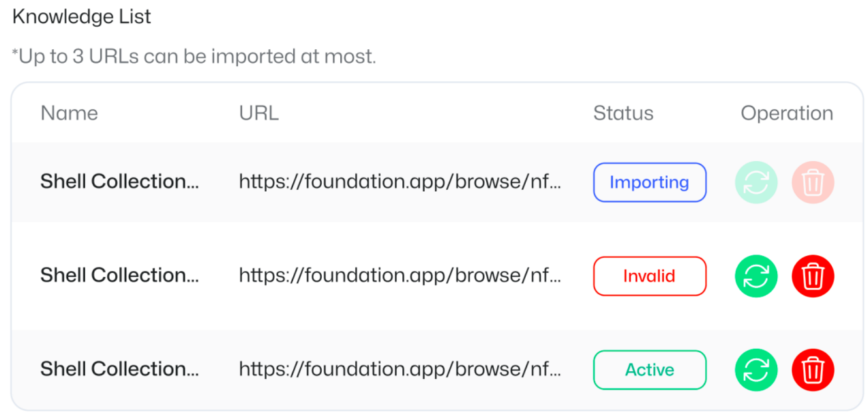The height and width of the screenshot is (417, 868).
Task: Open the URL in the Invalid row
Action: 400,276
